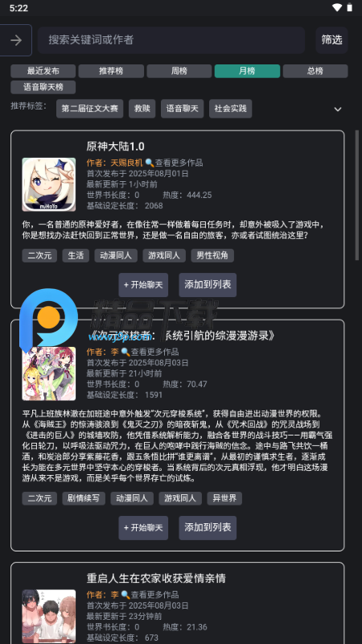Switch to the 周榜 ranking tab
Viewport: 362px width, 644px height.
(x=179, y=71)
